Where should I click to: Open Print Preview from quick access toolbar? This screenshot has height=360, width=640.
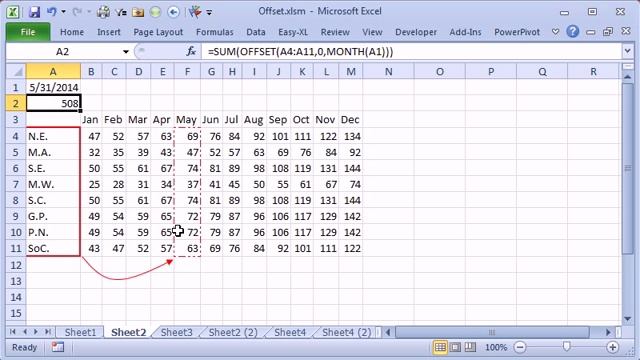(103, 12)
